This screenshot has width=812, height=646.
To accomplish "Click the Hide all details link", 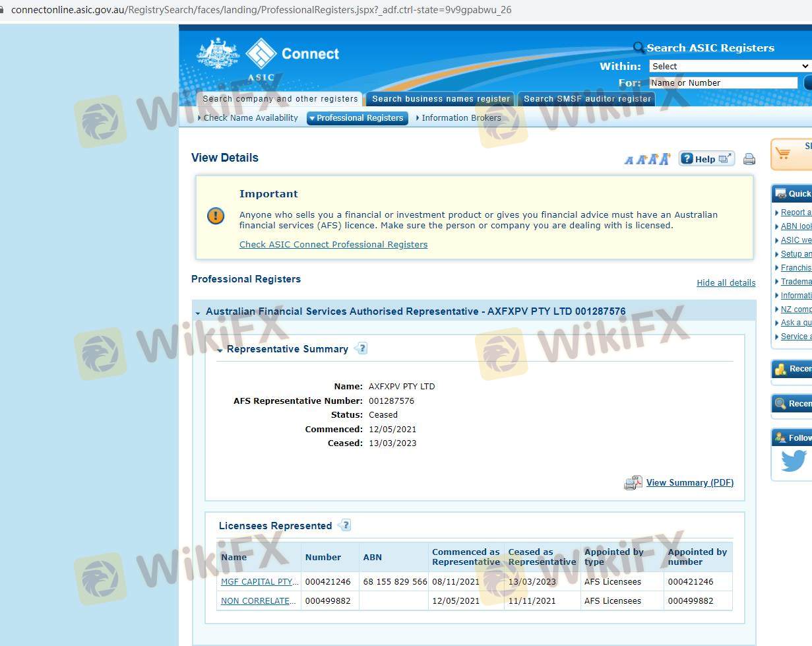I will pos(726,282).
